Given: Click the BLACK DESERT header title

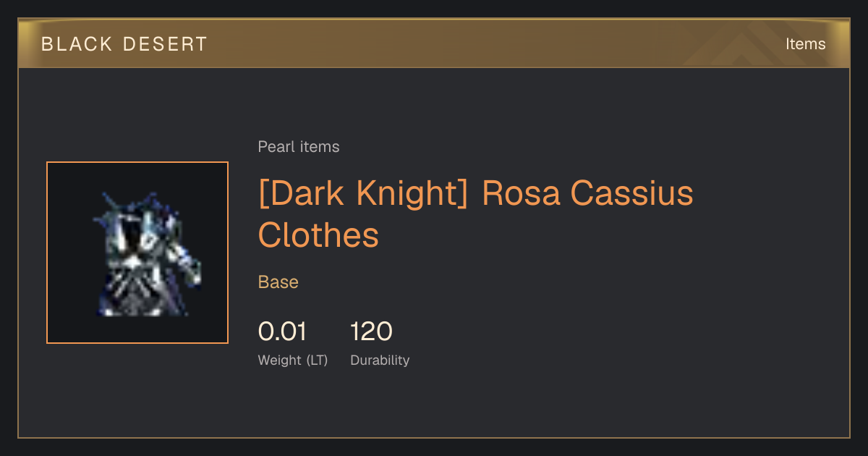Looking at the screenshot, I should pyautogui.click(x=124, y=44).
